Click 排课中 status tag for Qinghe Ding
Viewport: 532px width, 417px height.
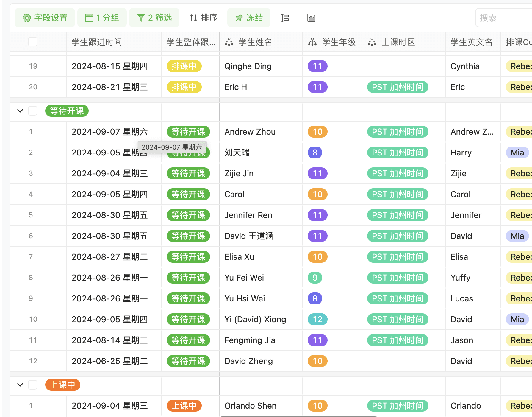[x=184, y=66]
